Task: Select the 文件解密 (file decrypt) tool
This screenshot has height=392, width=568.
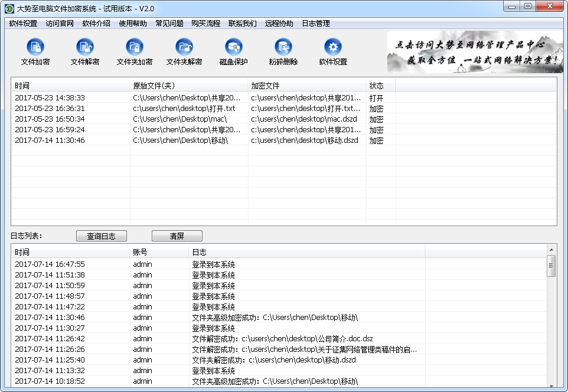Action: (84, 50)
